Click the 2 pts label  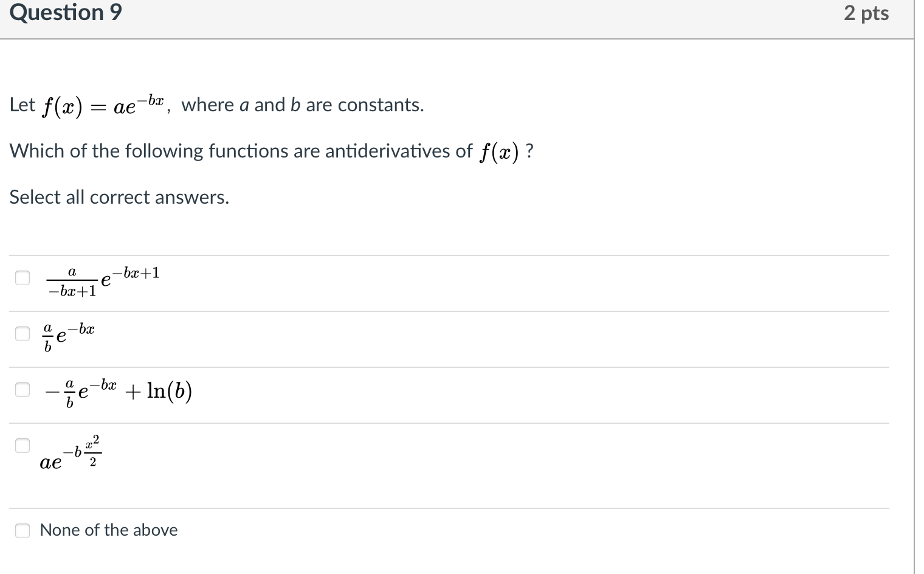pos(866,13)
